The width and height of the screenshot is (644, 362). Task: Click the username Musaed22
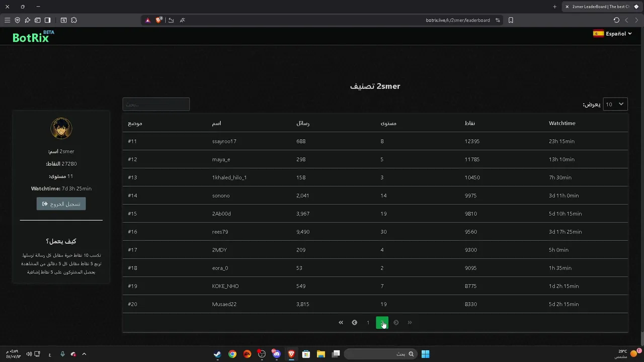coord(224,304)
